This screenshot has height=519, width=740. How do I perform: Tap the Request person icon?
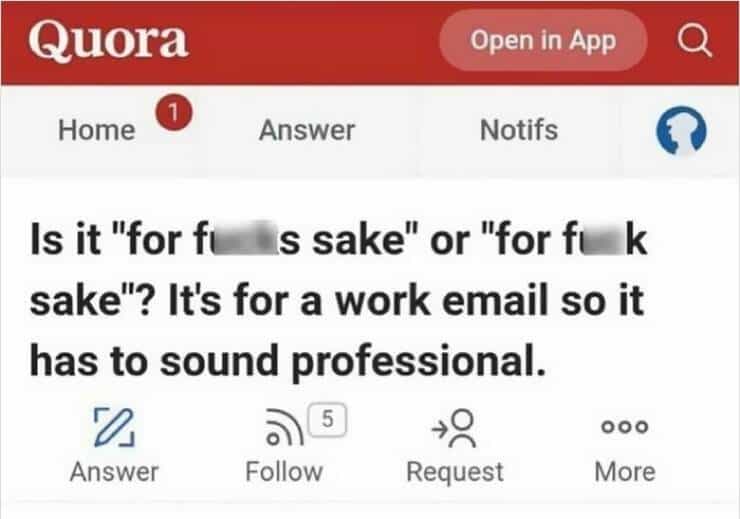454,426
